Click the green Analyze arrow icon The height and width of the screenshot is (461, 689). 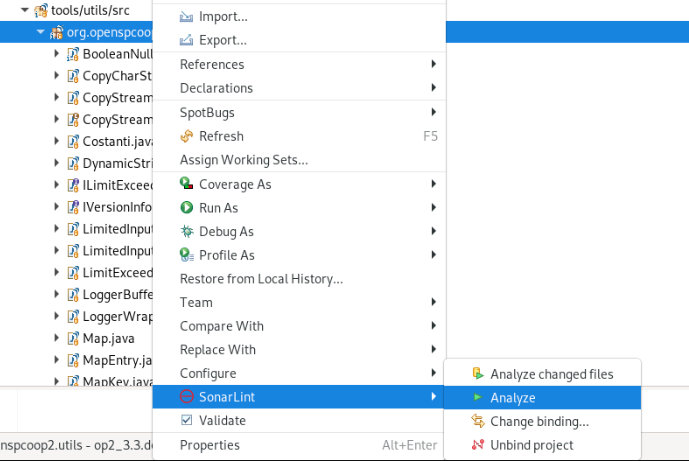(x=478, y=398)
